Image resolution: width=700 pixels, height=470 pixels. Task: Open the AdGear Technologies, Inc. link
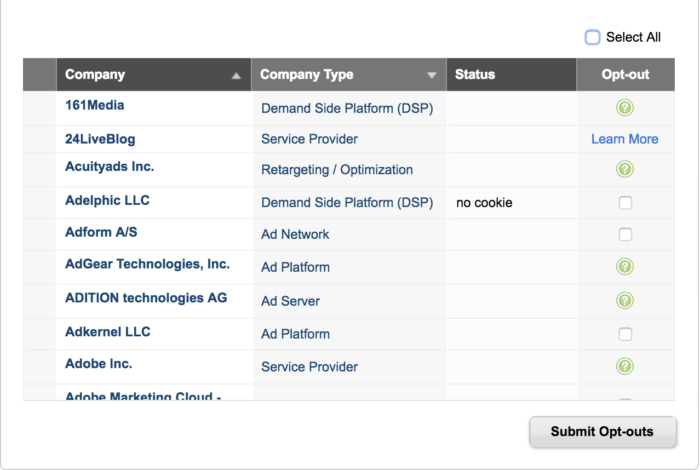[x=147, y=264]
